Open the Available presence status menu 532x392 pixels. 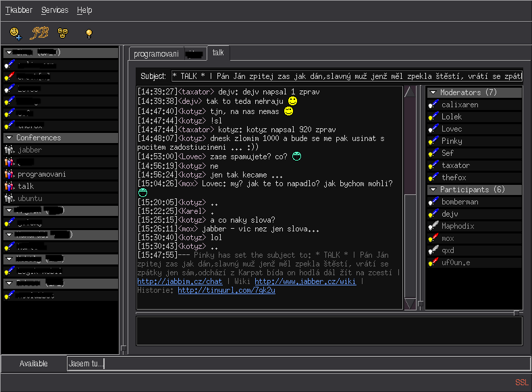coord(34,364)
